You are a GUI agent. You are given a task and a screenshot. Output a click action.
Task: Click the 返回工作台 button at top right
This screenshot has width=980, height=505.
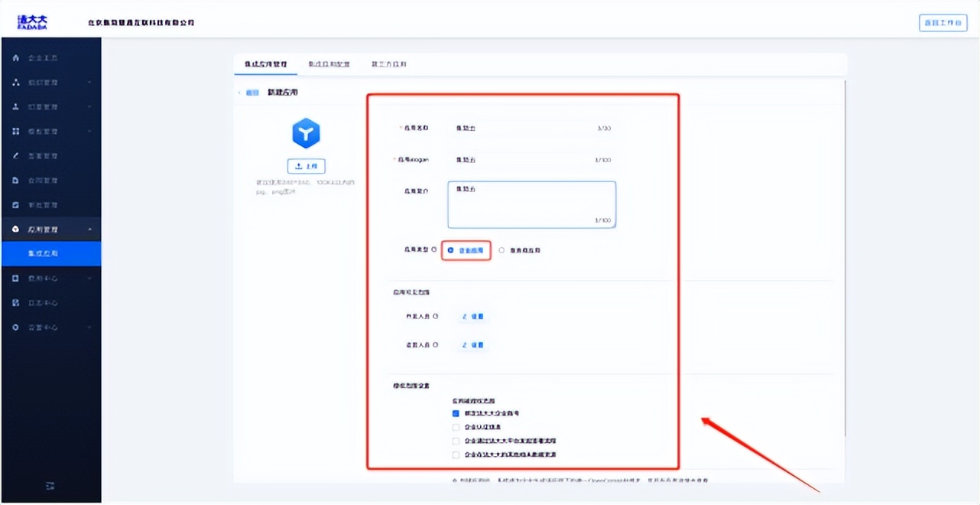pos(943,22)
